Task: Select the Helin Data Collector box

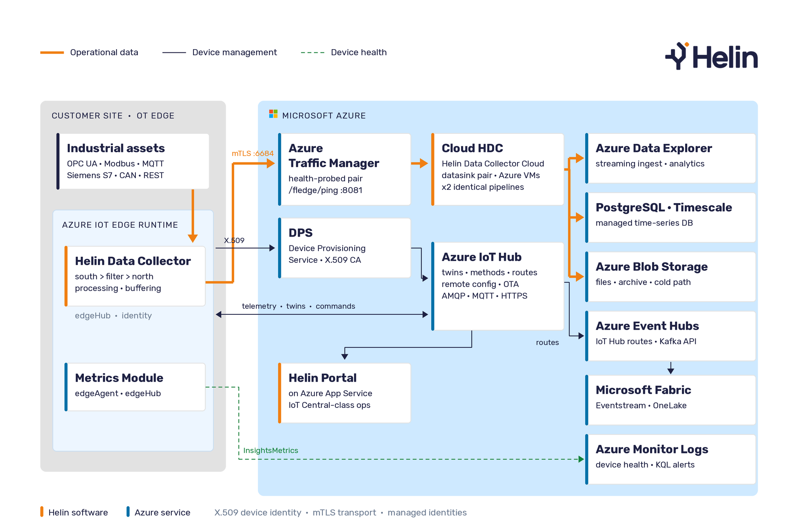Action: pyautogui.click(x=135, y=276)
